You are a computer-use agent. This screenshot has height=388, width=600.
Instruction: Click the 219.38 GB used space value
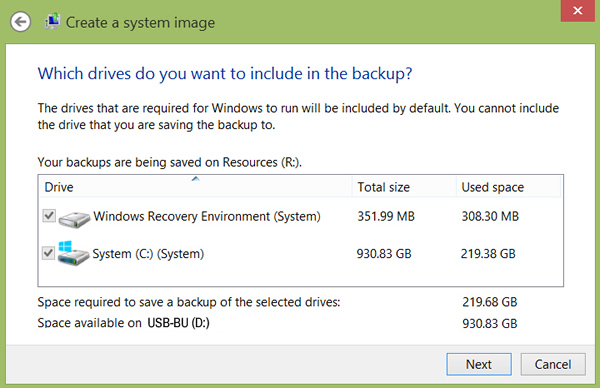(x=488, y=254)
